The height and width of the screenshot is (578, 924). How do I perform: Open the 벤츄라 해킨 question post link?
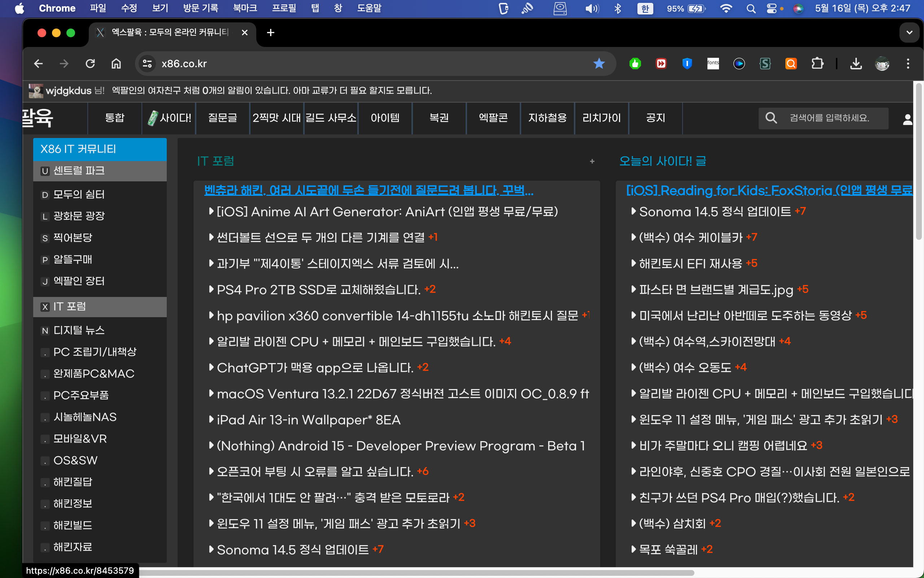point(369,190)
